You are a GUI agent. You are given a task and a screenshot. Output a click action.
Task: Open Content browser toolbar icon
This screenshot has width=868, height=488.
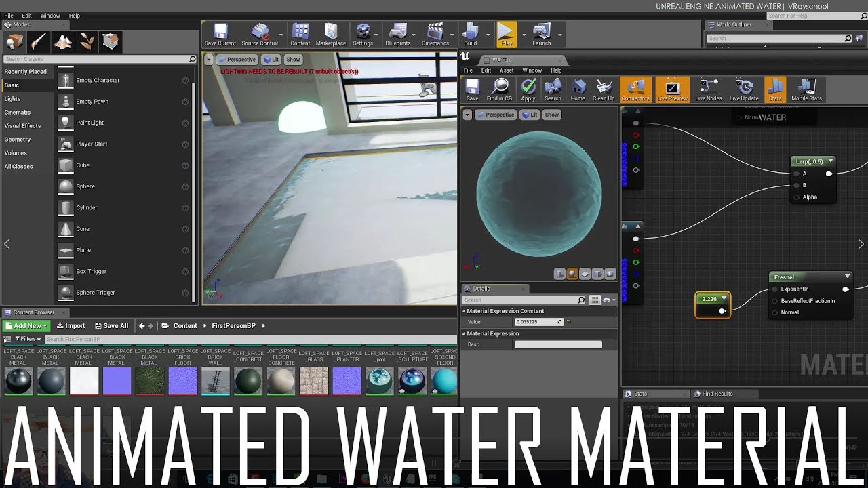(x=300, y=35)
